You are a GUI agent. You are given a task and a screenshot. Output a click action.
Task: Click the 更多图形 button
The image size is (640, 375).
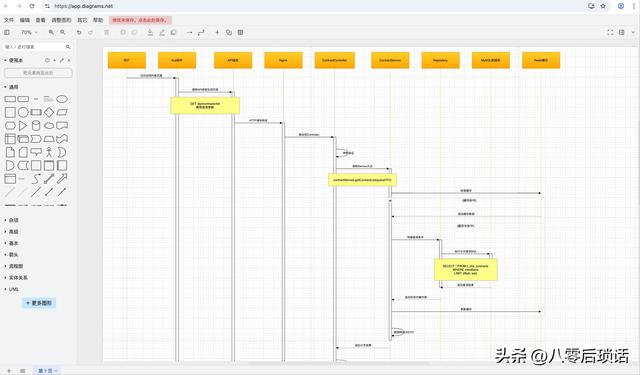(x=39, y=303)
